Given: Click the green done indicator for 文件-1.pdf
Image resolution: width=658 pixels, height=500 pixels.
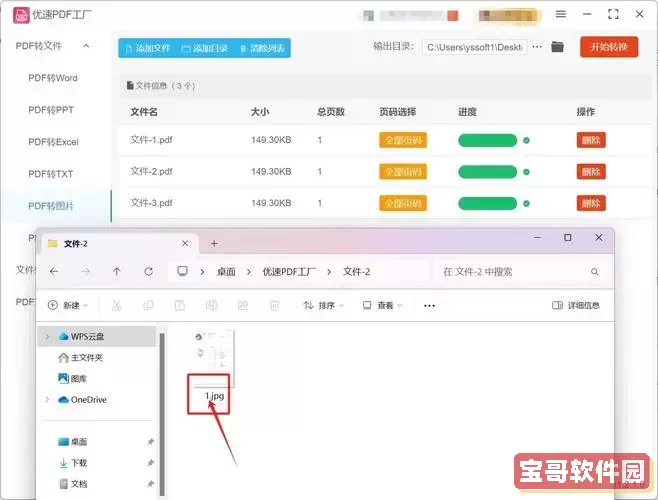Looking at the screenshot, I should pyautogui.click(x=526, y=140).
